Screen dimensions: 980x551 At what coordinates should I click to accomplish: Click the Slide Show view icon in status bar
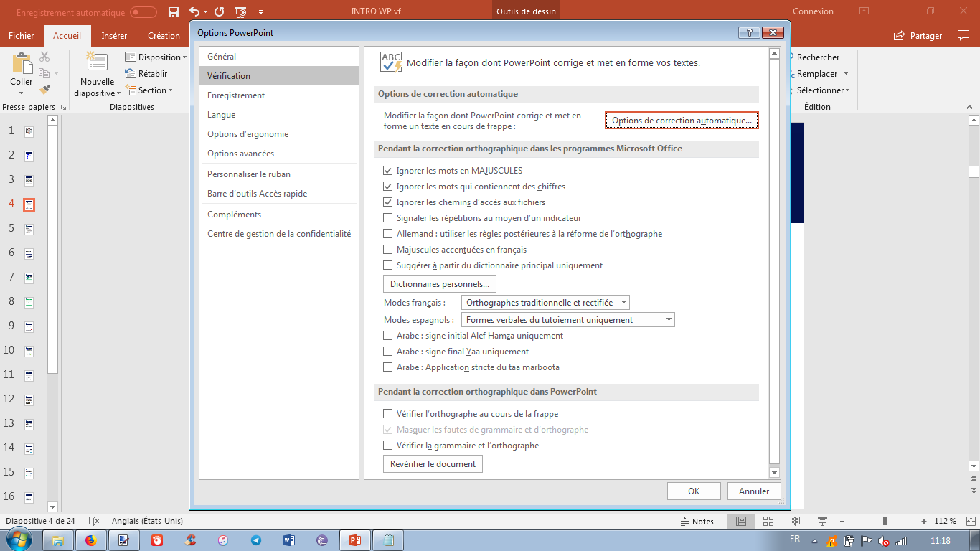pos(822,521)
